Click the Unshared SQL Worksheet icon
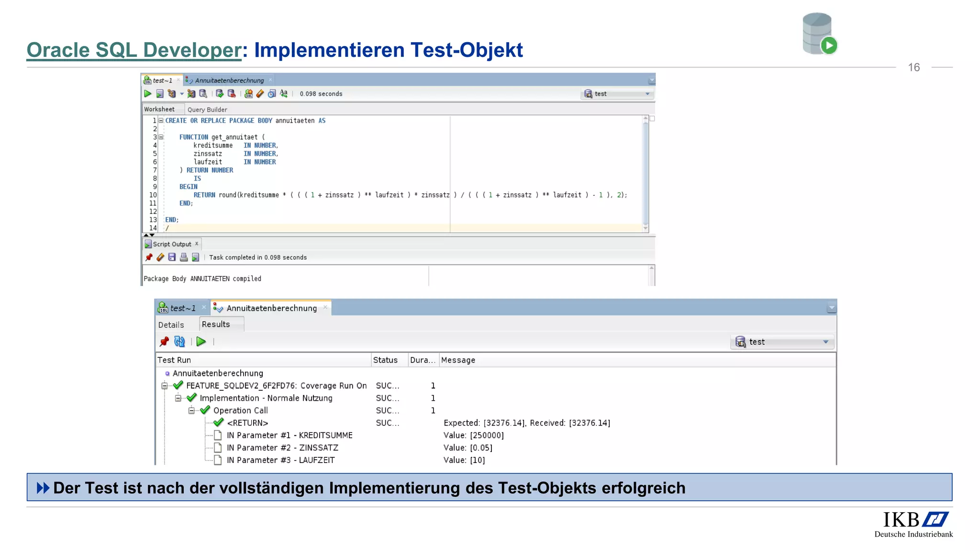 tap(248, 94)
